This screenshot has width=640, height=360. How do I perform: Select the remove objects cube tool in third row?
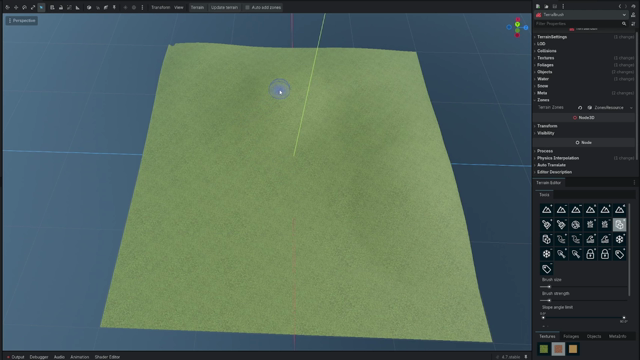click(547, 239)
